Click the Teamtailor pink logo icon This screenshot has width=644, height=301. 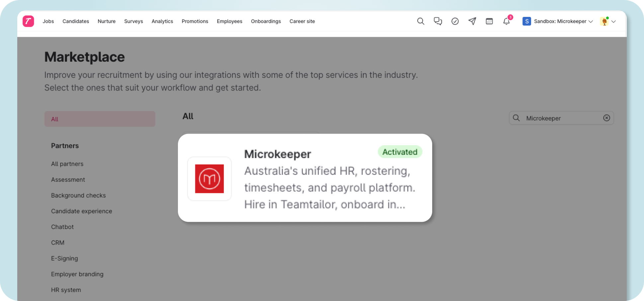(28, 21)
